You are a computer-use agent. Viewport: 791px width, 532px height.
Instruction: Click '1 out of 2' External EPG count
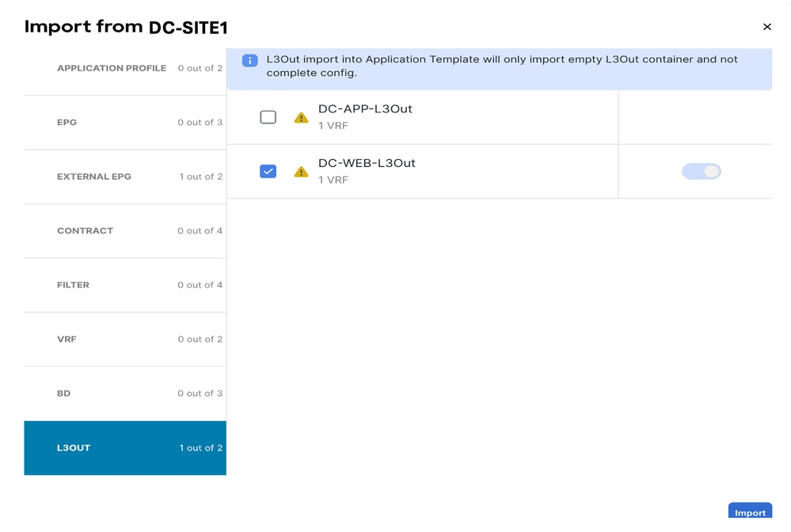201,177
